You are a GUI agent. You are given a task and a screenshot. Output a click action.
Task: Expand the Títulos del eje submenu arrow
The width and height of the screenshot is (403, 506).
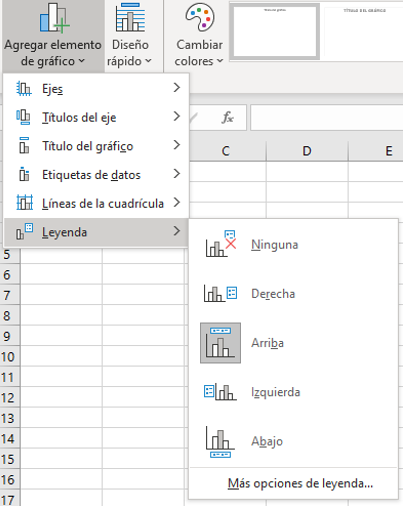[x=177, y=116]
